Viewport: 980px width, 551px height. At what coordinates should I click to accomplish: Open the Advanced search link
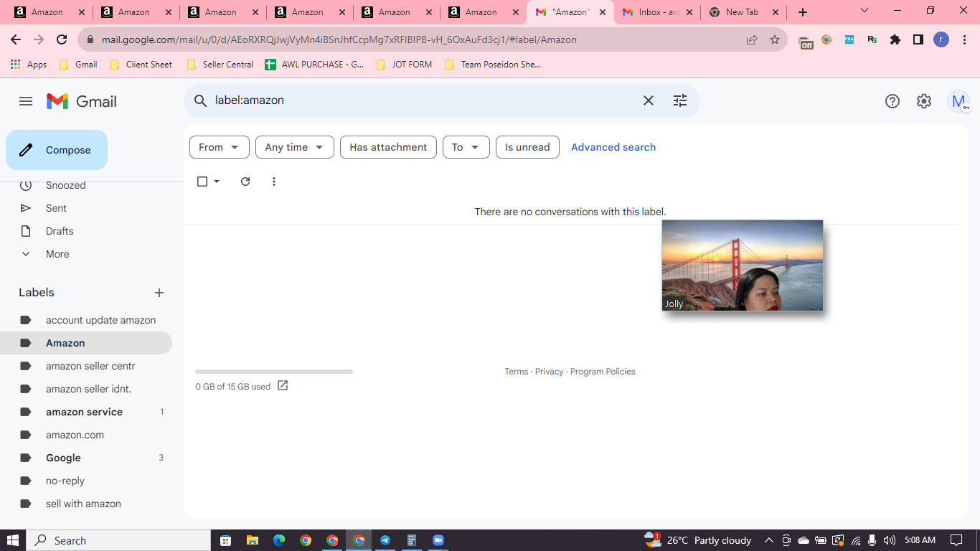pos(613,147)
